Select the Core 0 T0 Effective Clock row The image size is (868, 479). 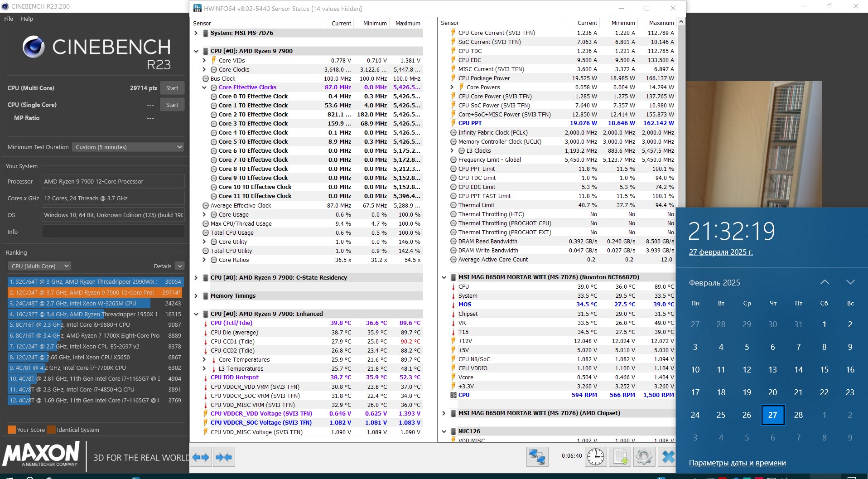click(x=312, y=97)
